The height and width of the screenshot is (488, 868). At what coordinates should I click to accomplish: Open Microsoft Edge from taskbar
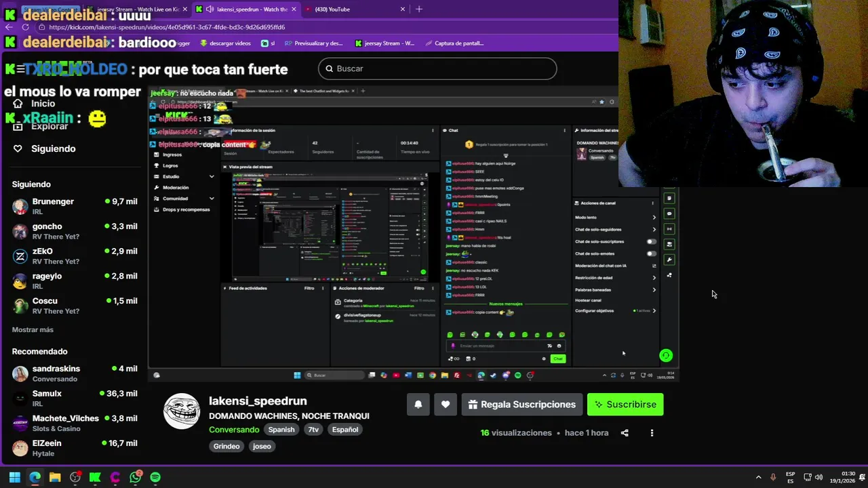[x=35, y=477]
